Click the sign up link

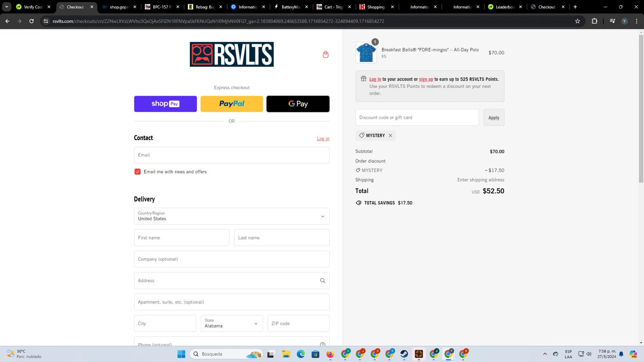coord(426,79)
